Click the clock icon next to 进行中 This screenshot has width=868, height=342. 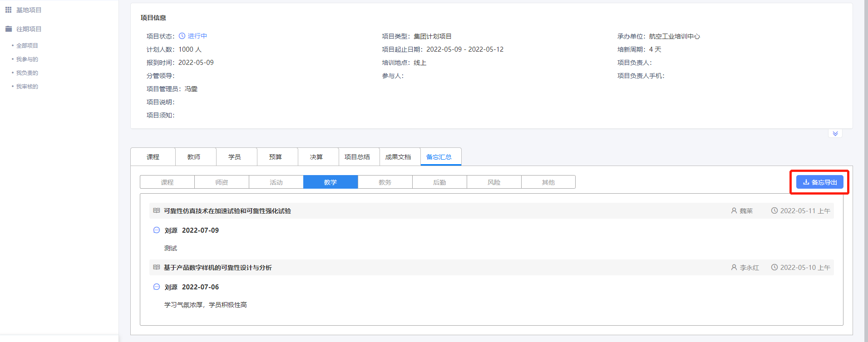(x=182, y=36)
